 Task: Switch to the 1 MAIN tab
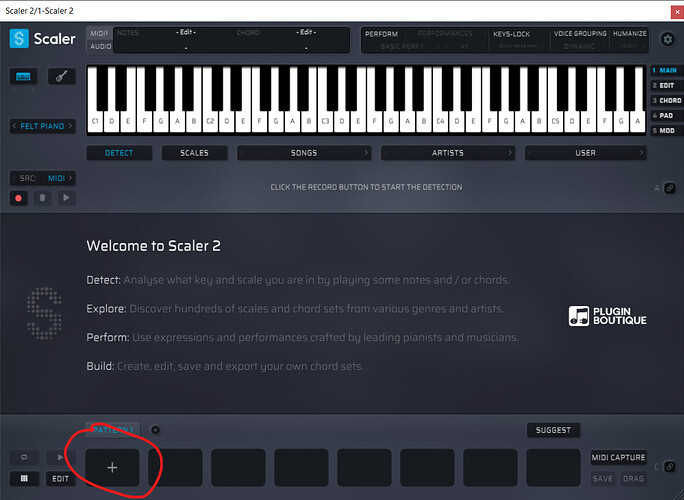tap(667, 70)
